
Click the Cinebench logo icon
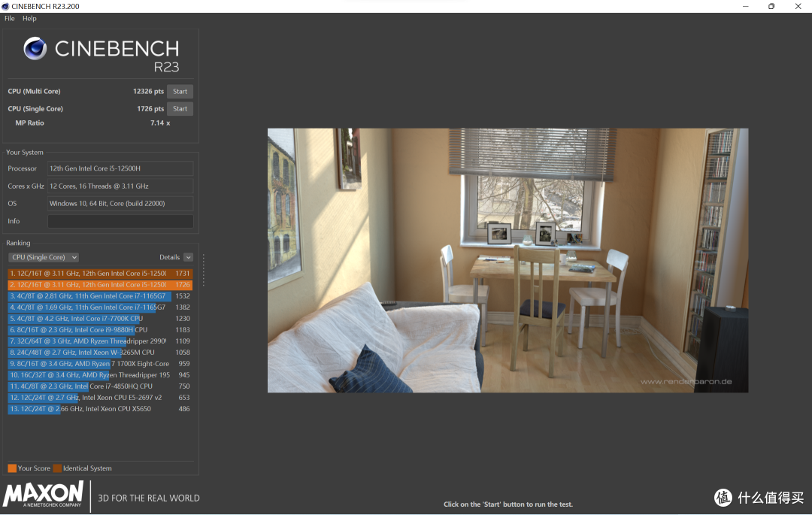pos(35,49)
